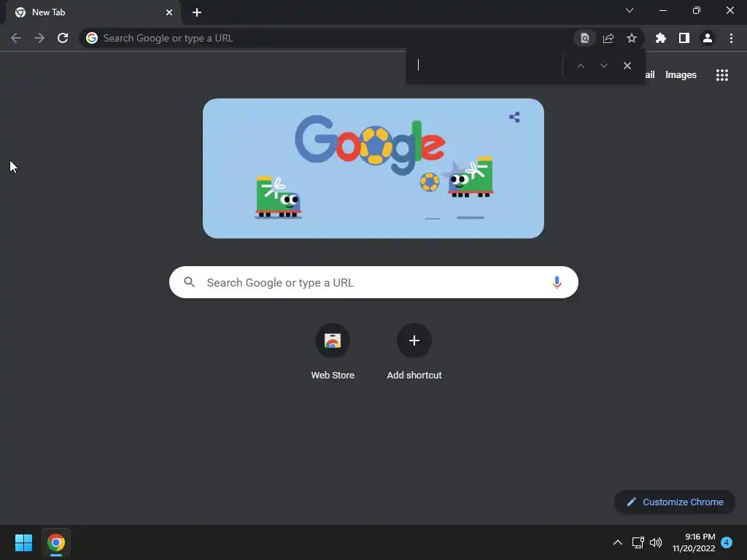Reload the page with refresh icon
The width and height of the screenshot is (747, 560).
coord(63,38)
